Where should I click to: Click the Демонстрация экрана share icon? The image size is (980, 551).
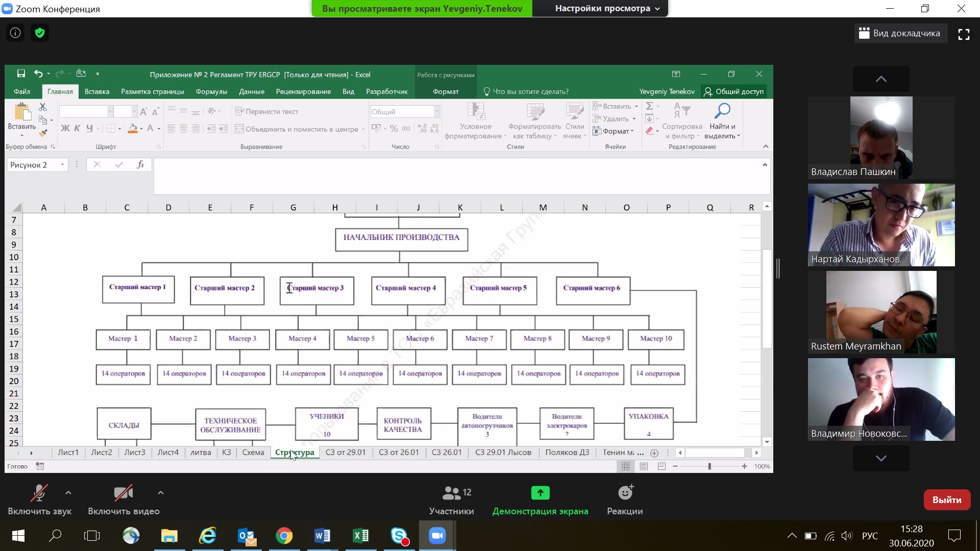(540, 493)
